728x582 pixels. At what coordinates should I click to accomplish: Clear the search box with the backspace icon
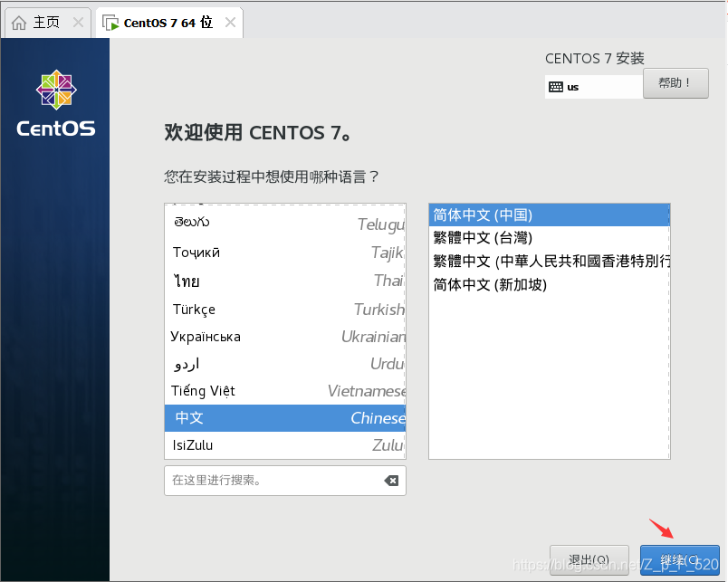(x=391, y=481)
